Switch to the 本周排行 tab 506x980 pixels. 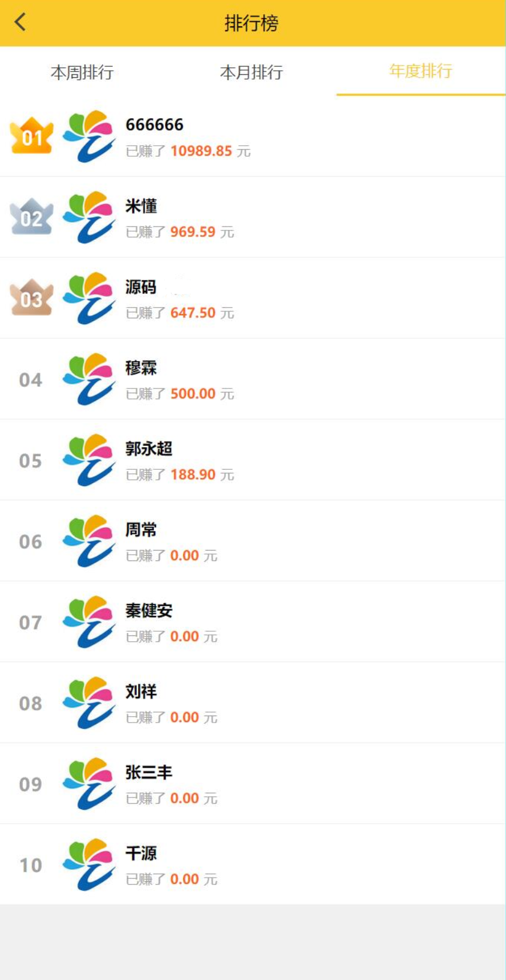point(82,72)
